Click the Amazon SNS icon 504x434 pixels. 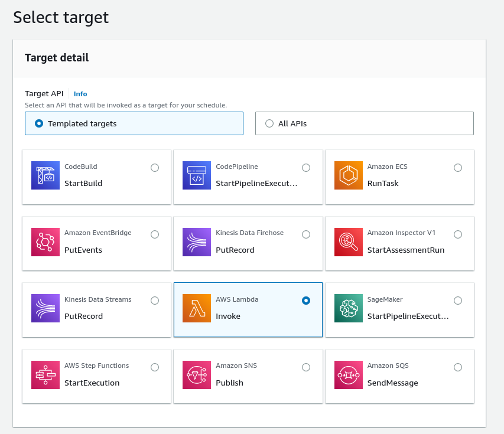197,375
